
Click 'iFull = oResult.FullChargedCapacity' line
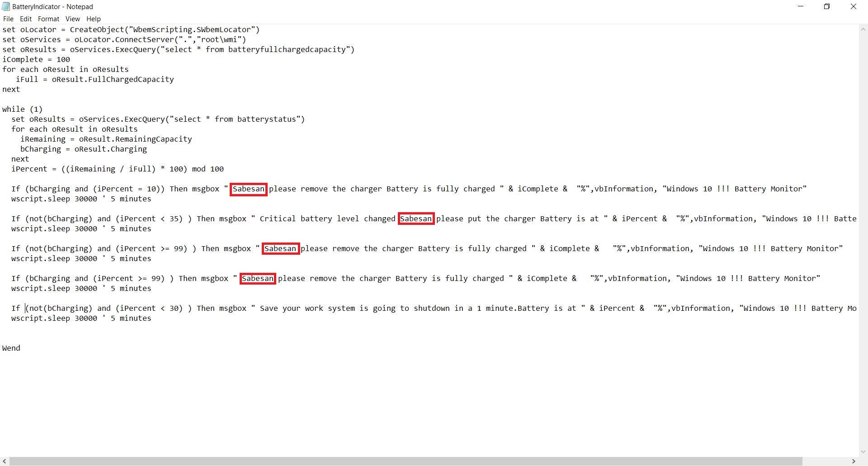95,80
